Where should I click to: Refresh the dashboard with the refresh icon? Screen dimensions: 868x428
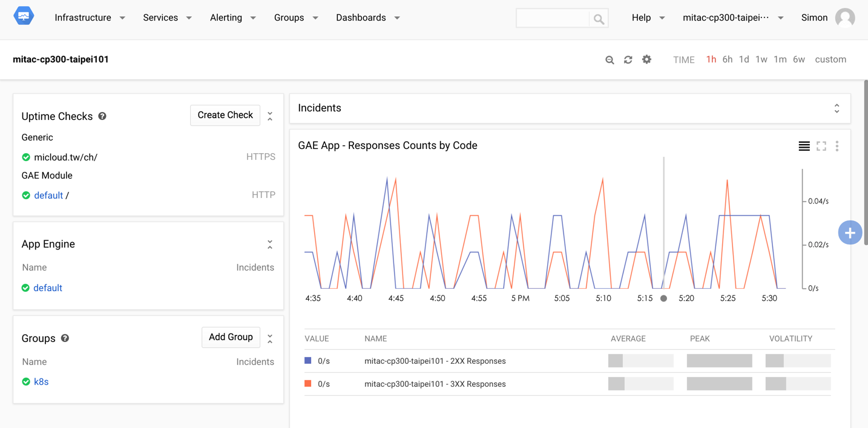pos(628,60)
